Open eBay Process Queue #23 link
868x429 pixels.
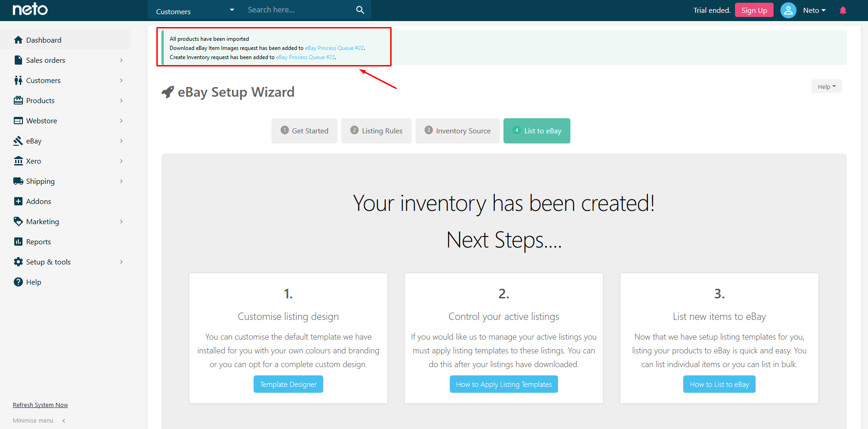305,57
